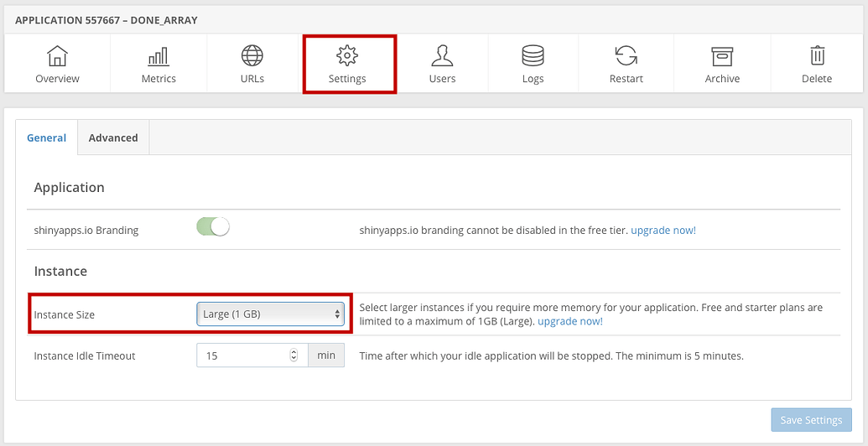
Task: View the Metrics bar chart icon
Action: coord(159,56)
